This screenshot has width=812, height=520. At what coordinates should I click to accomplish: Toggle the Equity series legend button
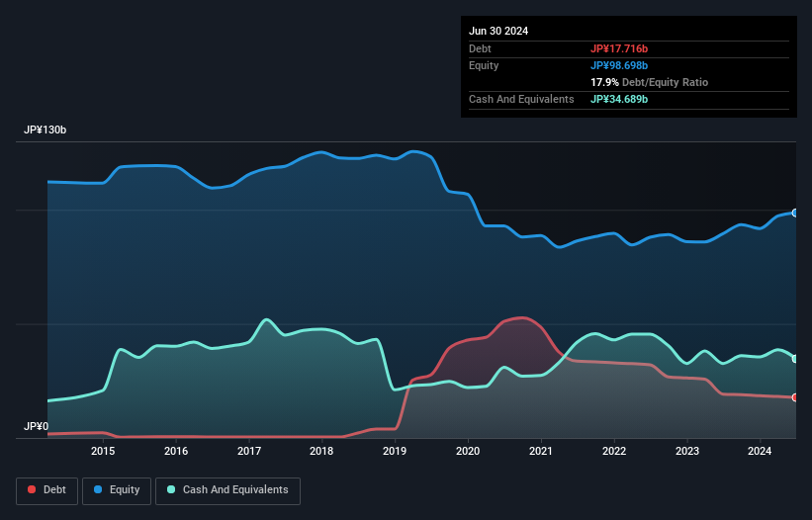[x=117, y=490]
